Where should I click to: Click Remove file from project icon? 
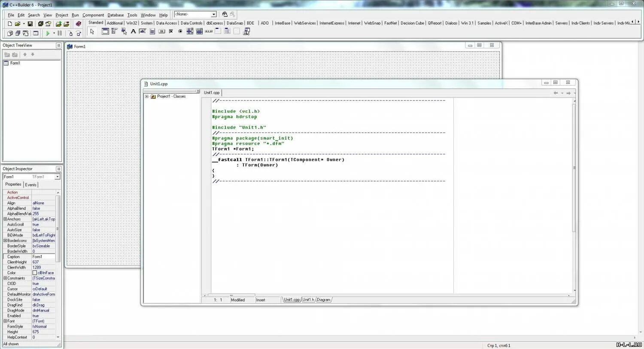66,24
